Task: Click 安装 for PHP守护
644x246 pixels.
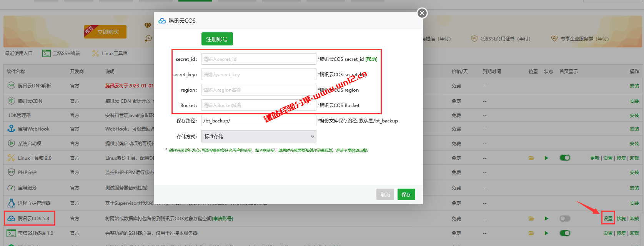Action: point(634,172)
